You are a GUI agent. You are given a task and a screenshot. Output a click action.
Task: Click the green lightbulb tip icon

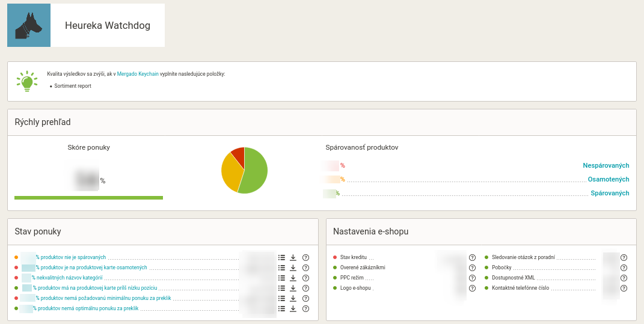click(27, 81)
